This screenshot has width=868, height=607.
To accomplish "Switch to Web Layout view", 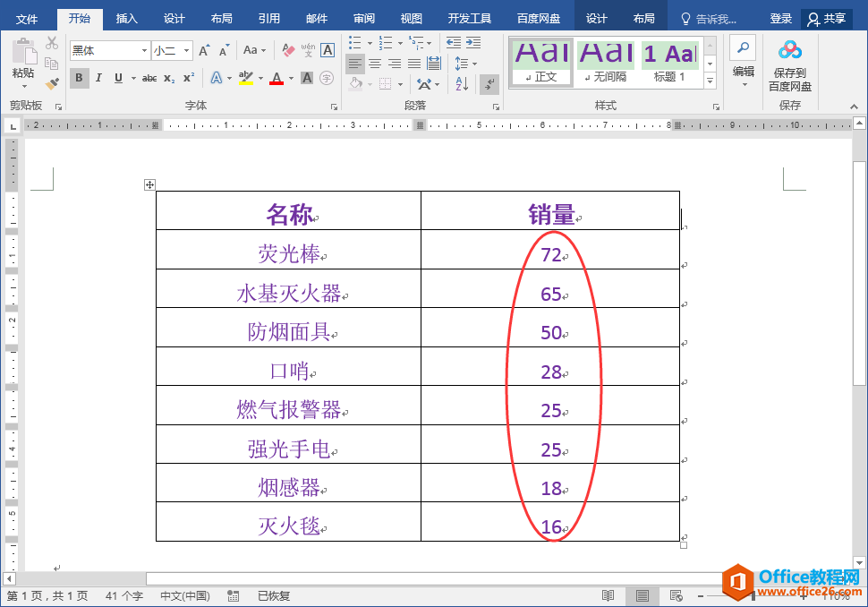I will tap(676, 596).
